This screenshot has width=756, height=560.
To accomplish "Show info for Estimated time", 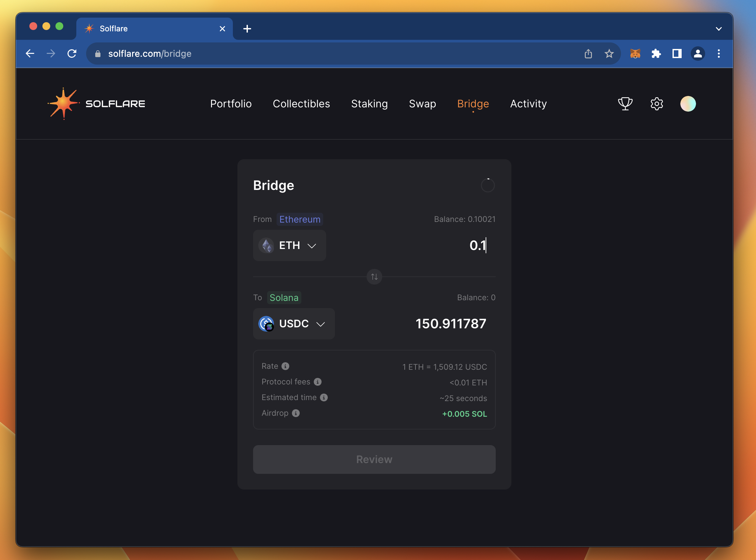I will tap(324, 397).
